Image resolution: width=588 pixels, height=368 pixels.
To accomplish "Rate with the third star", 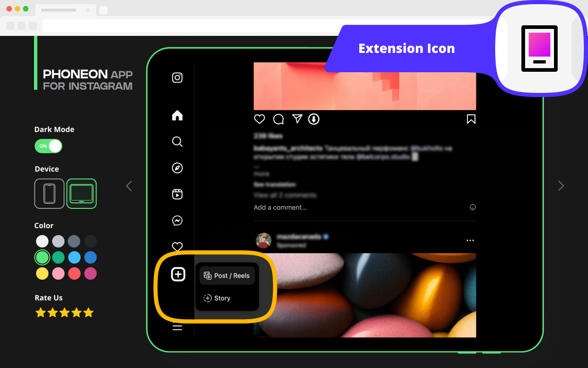I will [x=65, y=313].
